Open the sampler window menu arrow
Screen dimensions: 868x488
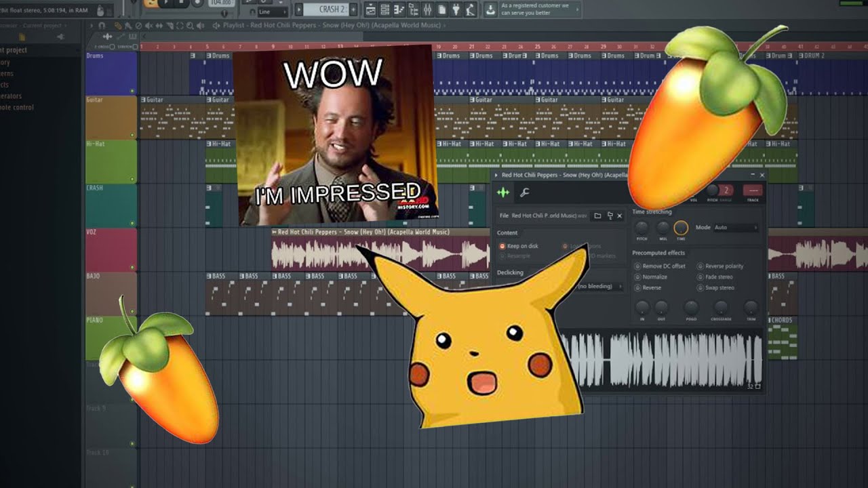click(x=496, y=175)
